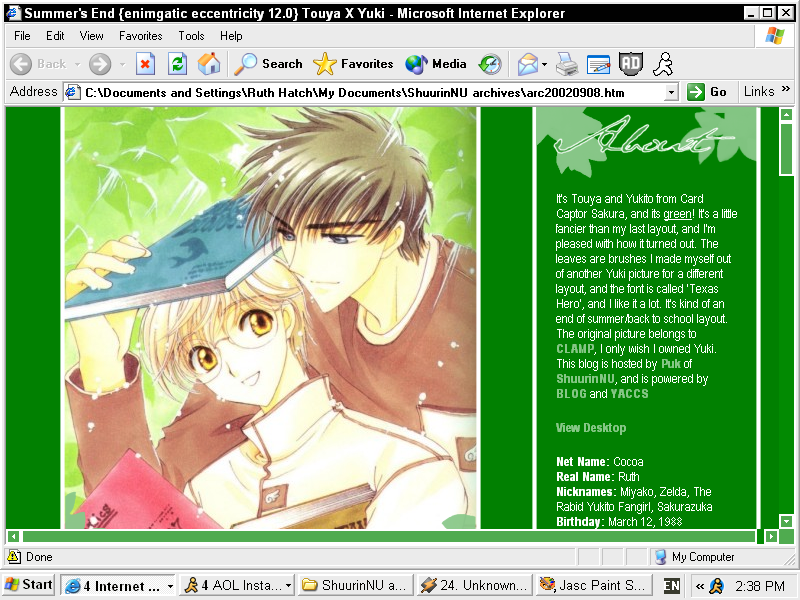
Task: Open the View menu
Action: pyautogui.click(x=92, y=36)
